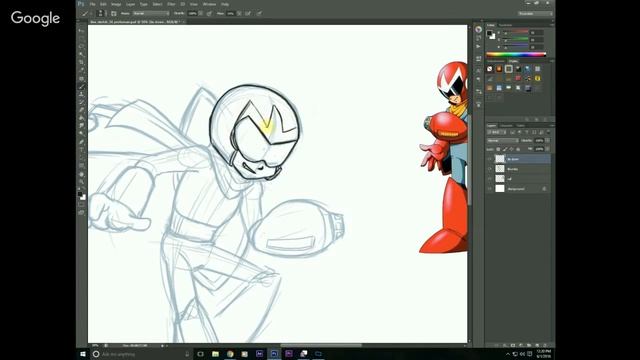This screenshot has width=640, height=360.
Task: Select the Gradient tool
Action: [x=82, y=118]
